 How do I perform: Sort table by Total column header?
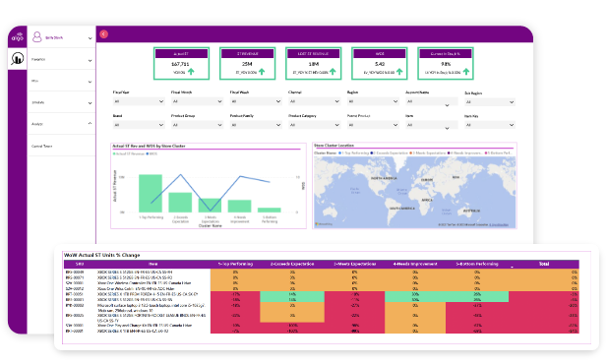544,264
